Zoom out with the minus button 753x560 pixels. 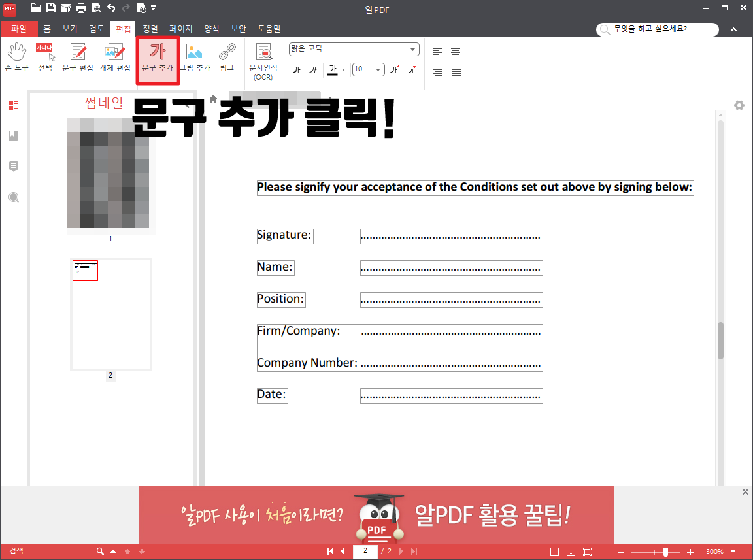click(620, 552)
